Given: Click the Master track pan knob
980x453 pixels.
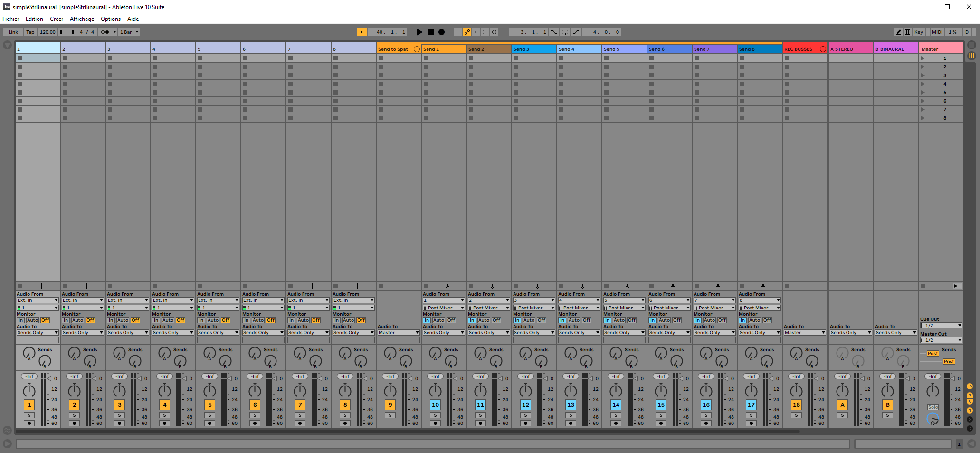Looking at the screenshot, I should coord(932,391).
